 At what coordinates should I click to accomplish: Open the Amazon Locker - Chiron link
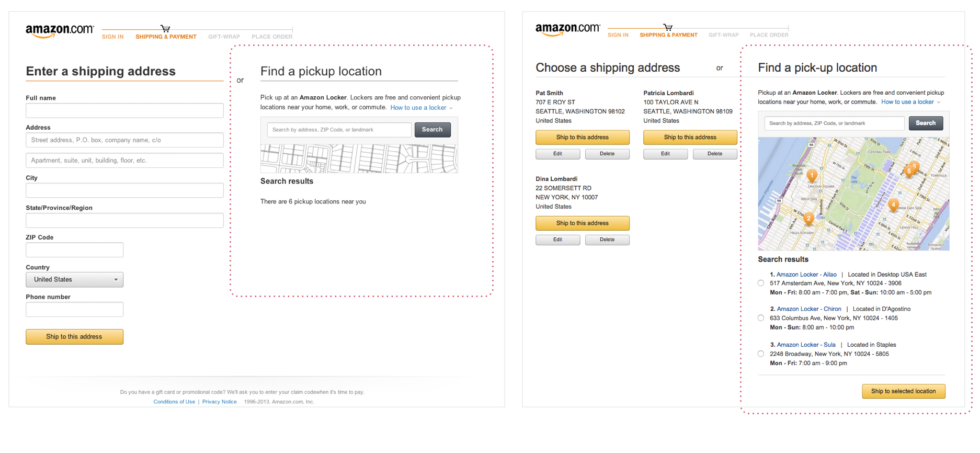click(x=809, y=309)
